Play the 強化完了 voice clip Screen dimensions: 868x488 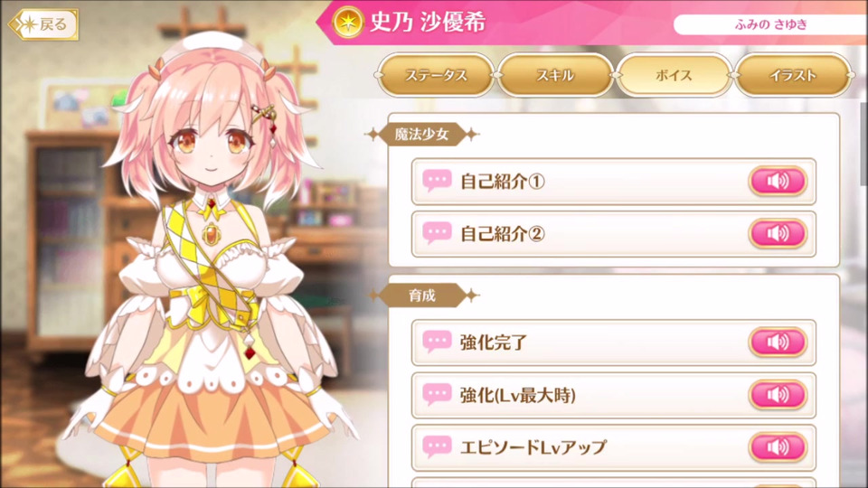point(778,342)
